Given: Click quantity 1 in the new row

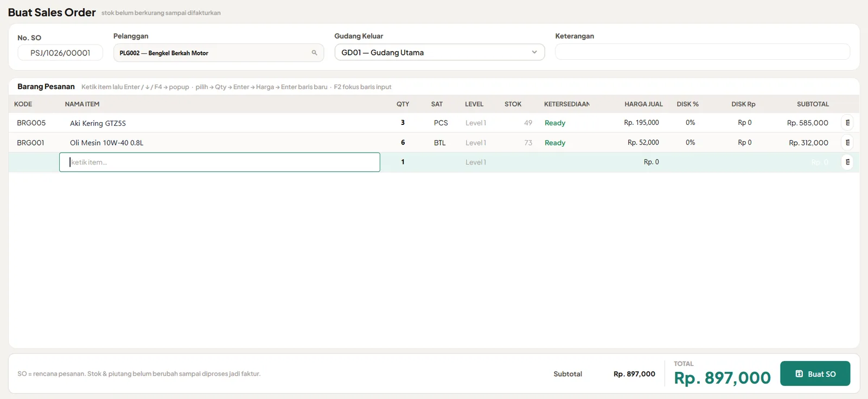Looking at the screenshot, I should tap(403, 162).
